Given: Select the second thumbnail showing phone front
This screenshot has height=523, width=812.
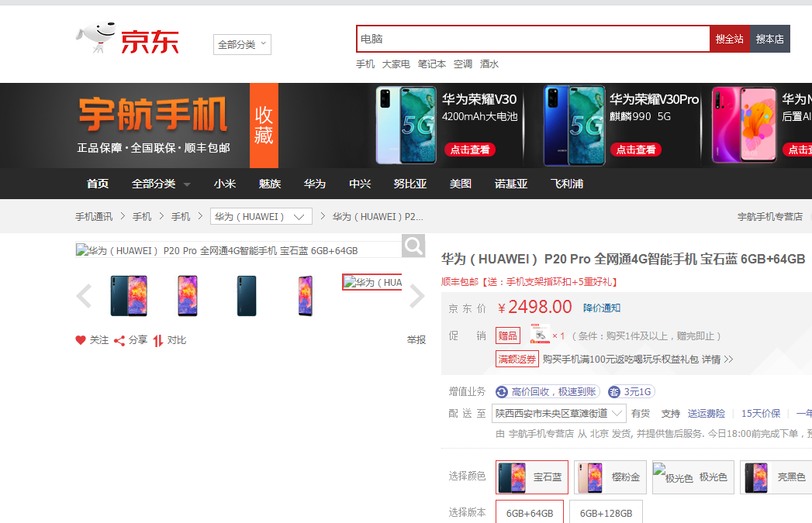Looking at the screenshot, I should click(x=188, y=296).
